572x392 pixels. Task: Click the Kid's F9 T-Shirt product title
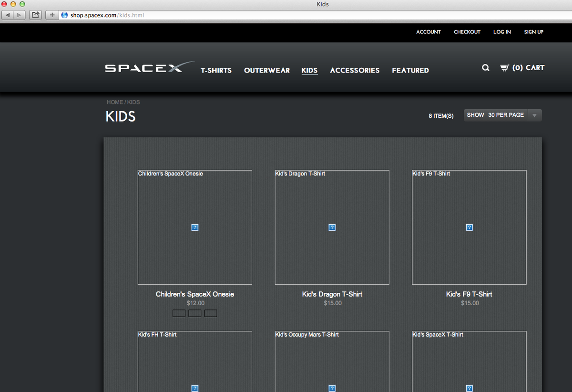click(469, 294)
